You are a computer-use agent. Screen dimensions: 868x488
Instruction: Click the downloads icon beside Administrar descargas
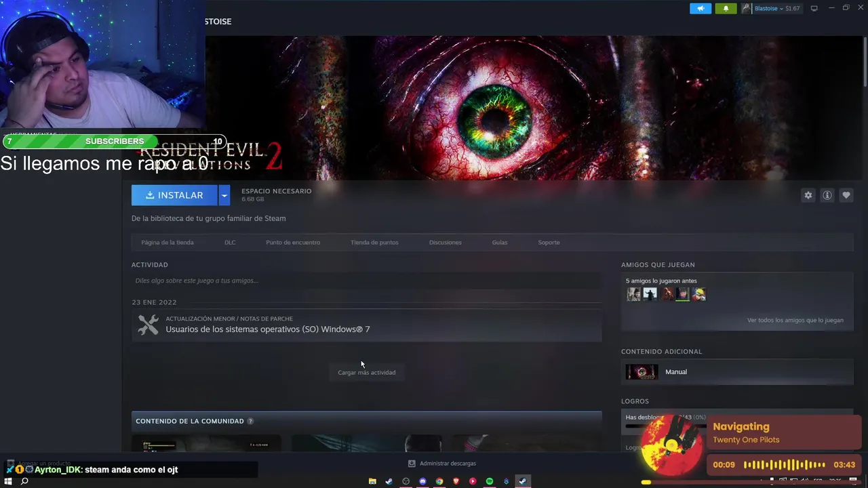[x=412, y=464]
